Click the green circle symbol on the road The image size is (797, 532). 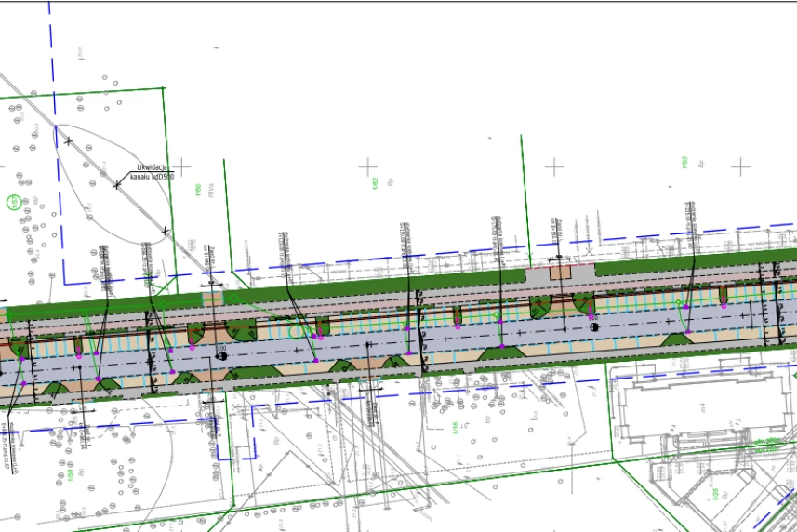click(298, 330)
